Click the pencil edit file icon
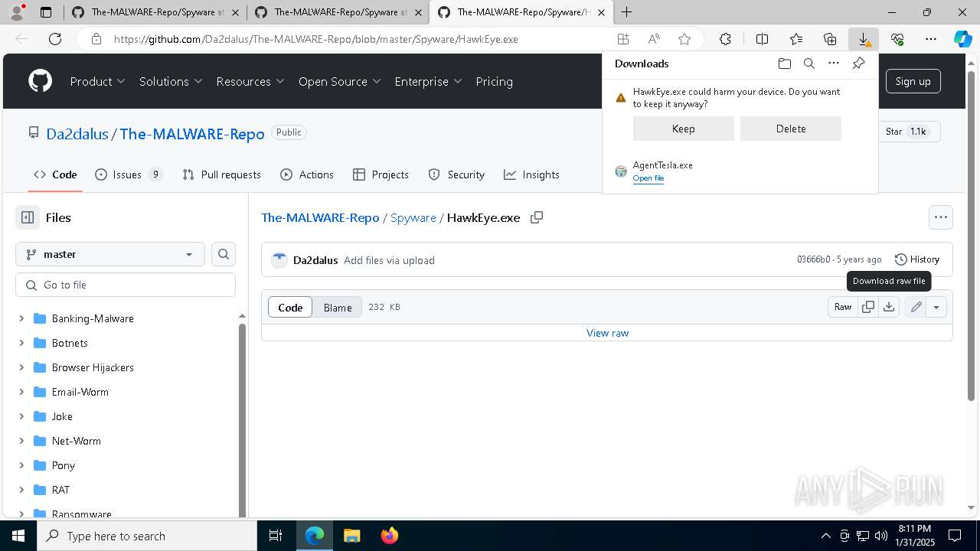Screen dimensions: 980x551 click(916, 307)
